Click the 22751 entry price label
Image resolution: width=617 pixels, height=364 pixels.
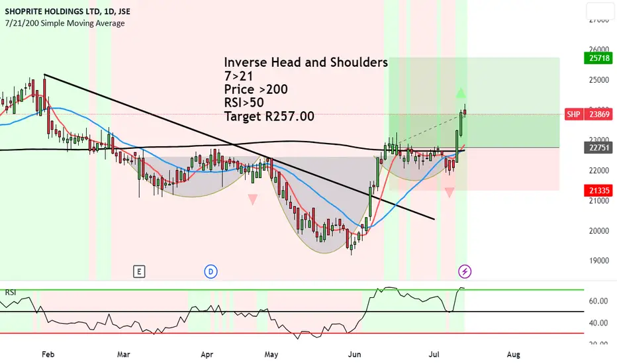click(x=598, y=148)
